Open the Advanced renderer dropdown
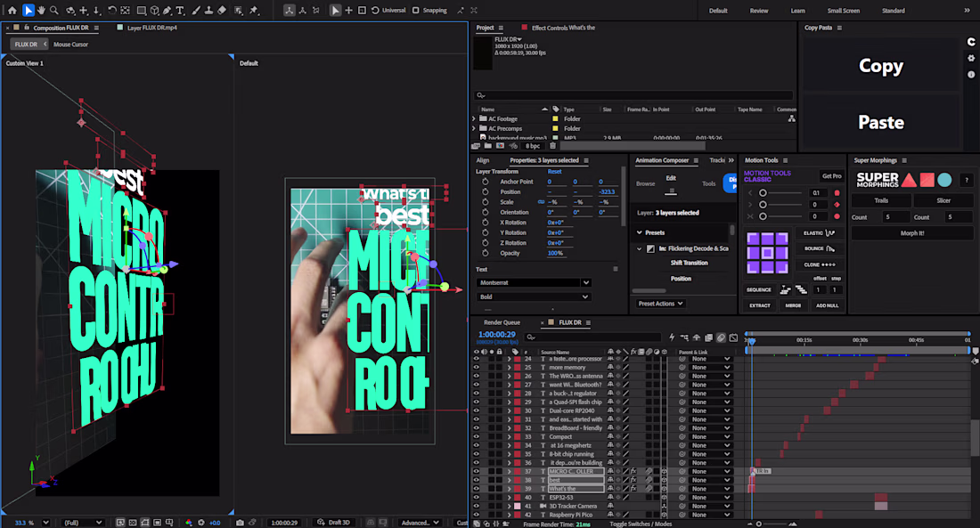Screen dimensions: 980x528 [x=420, y=523]
